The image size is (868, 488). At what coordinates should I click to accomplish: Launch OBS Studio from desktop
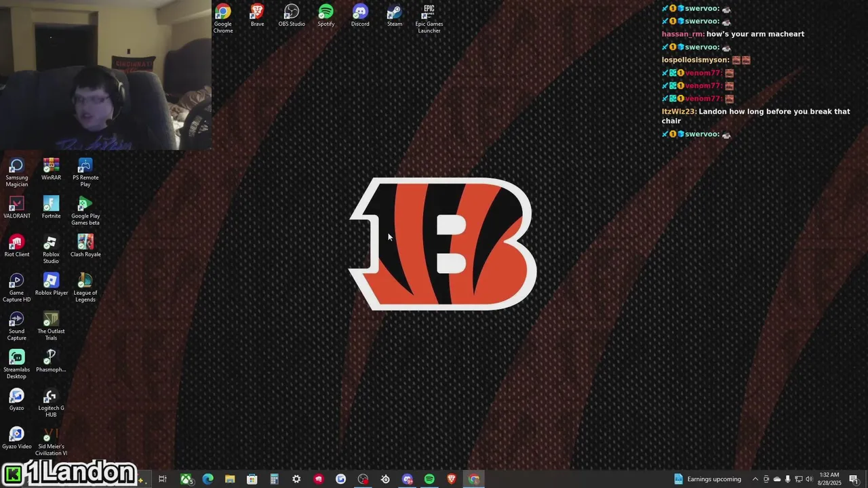pyautogui.click(x=292, y=16)
